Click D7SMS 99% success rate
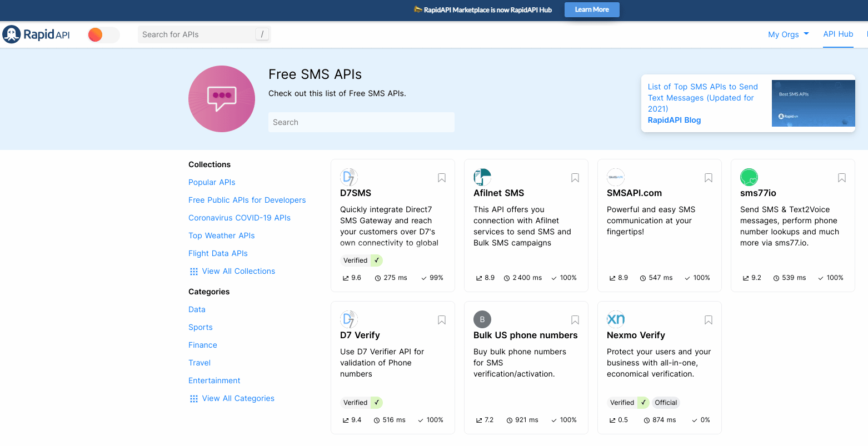This screenshot has height=446, width=868. 432,278
